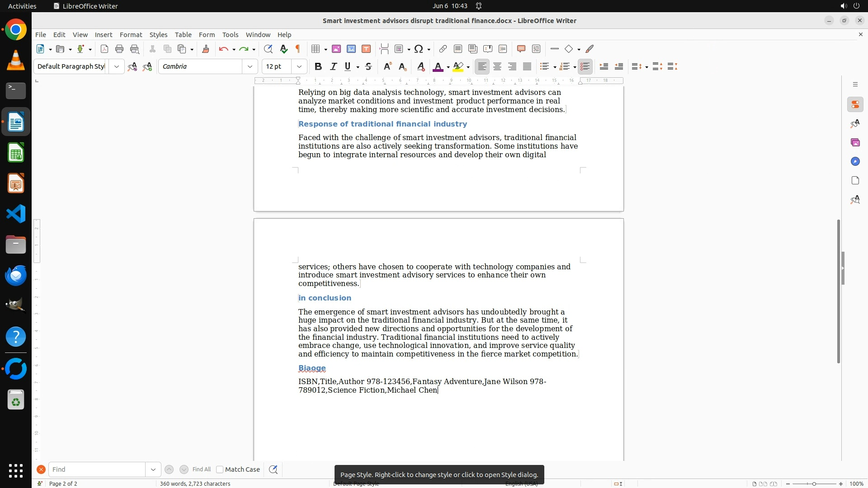Click the font color swatch

pyautogui.click(x=438, y=67)
